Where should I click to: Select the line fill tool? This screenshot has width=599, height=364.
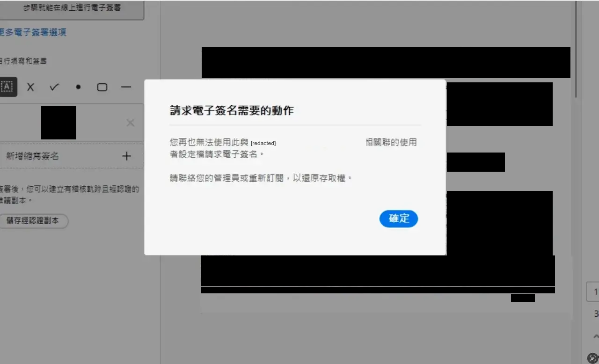(126, 87)
